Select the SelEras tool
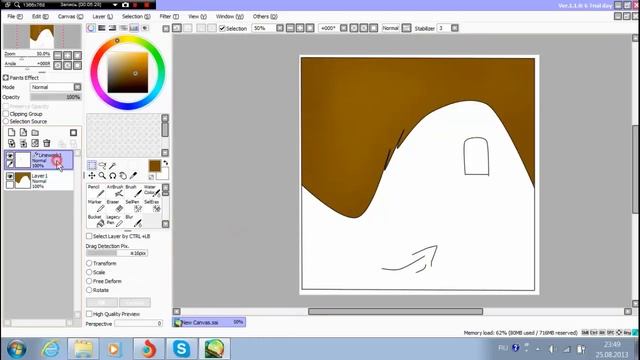Image resolution: width=640 pixels, height=360 pixels. (x=152, y=206)
